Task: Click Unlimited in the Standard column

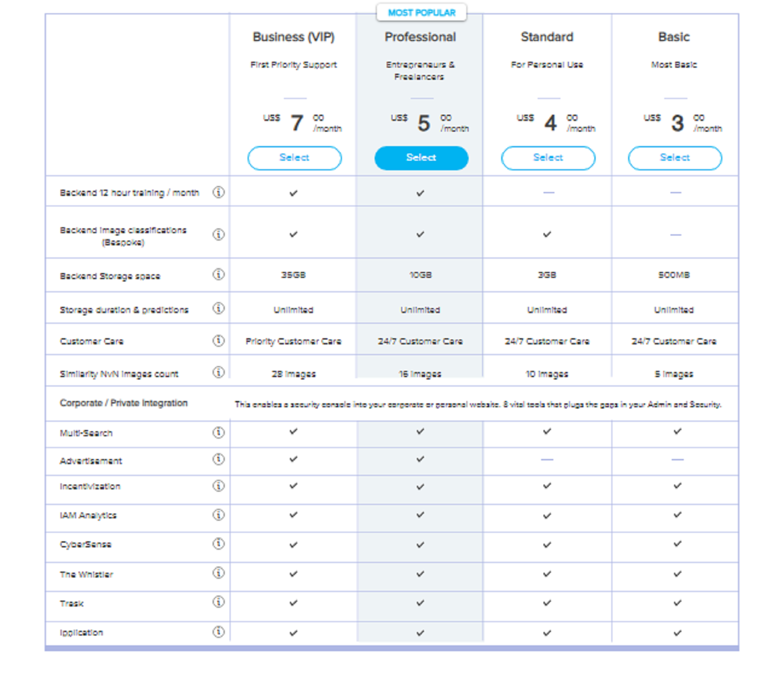Action: coord(547,310)
